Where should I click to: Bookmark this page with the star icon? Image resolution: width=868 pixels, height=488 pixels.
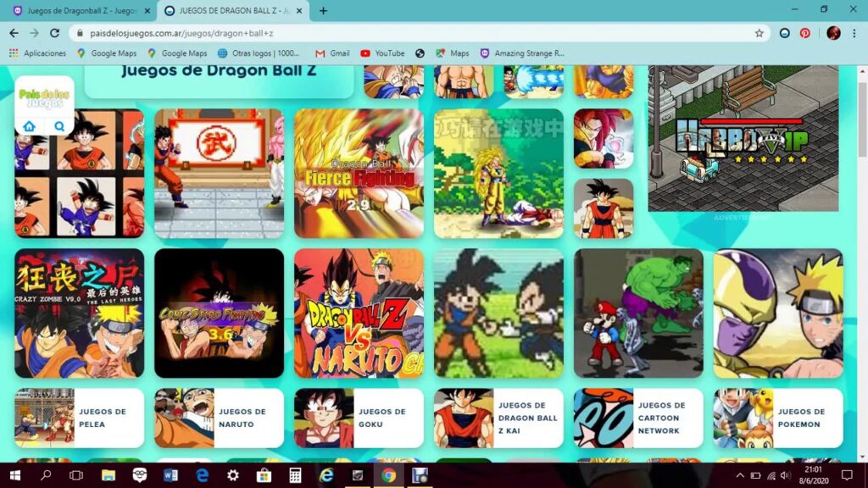tap(759, 33)
